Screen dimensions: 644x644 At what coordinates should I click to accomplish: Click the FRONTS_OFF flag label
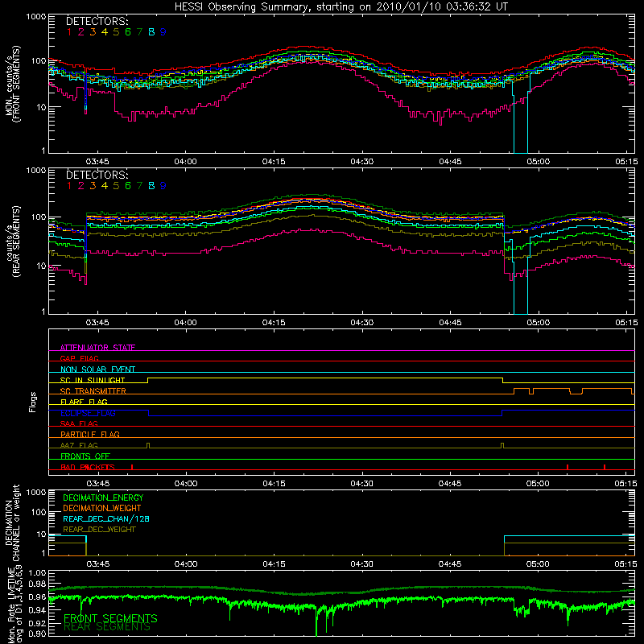(85, 456)
